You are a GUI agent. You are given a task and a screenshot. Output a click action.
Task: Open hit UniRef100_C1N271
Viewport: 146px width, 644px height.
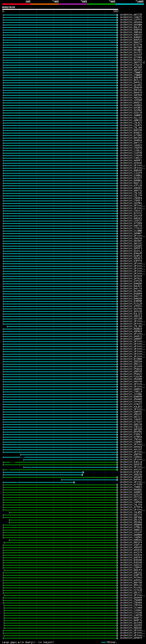131,17
